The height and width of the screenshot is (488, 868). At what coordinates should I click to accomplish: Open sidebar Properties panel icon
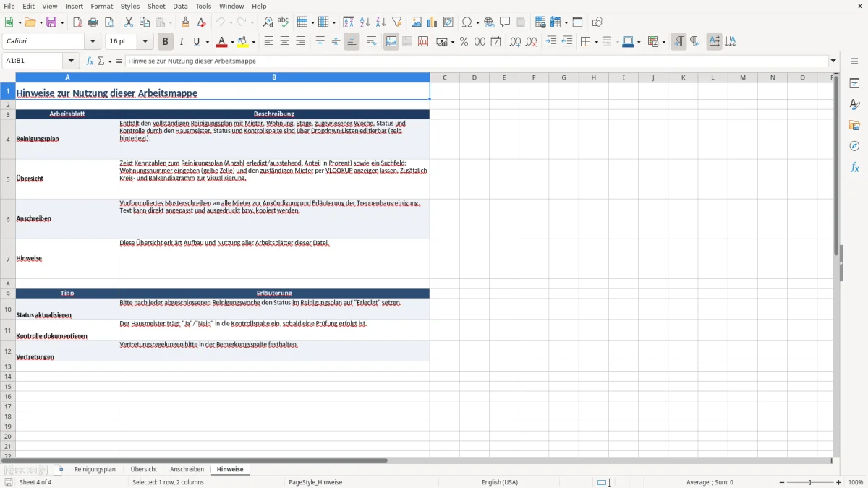(855, 84)
